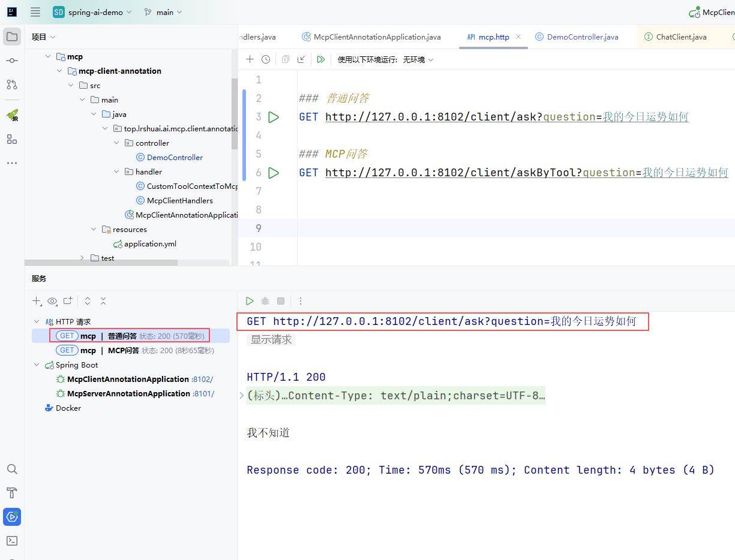This screenshot has height=560, width=735.
Task: Open the search magnifier in sidebar
Action: click(x=12, y=469)
